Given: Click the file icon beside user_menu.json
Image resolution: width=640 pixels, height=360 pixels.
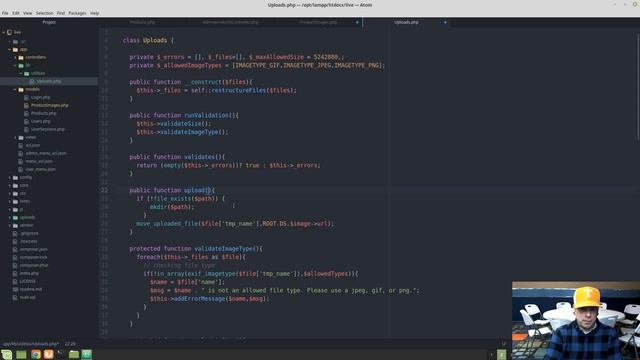Looking at the screenshot, I should pyautogui.click(x=21, y=169).
